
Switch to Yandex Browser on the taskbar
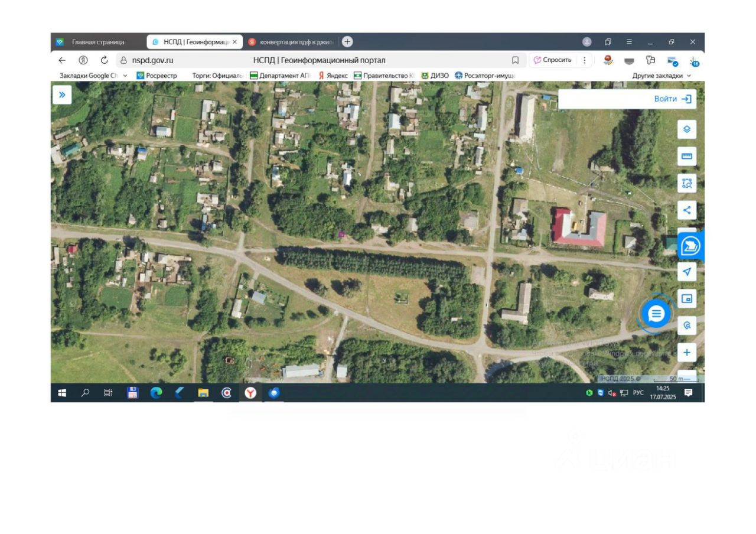click(x=250, y=393)
